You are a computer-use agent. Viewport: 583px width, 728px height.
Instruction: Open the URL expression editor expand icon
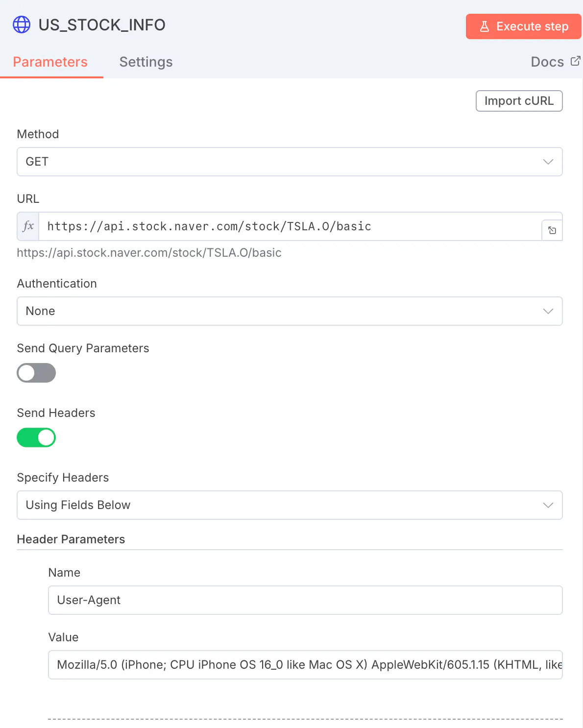pyautogui.click(x=552, y=230)
